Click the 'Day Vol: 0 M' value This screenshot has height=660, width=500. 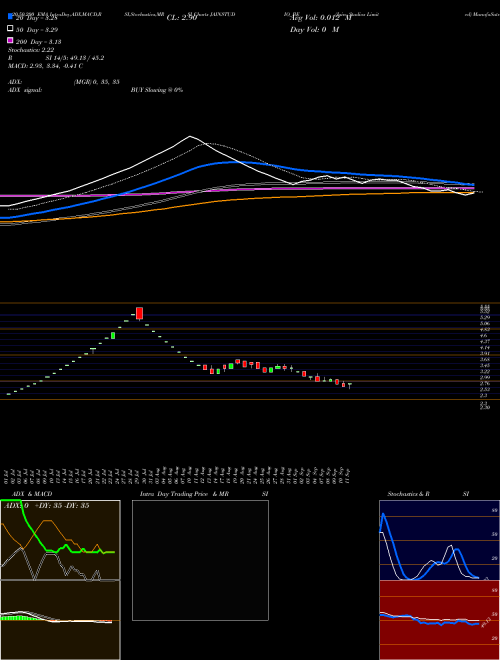[x=314, y=29]
